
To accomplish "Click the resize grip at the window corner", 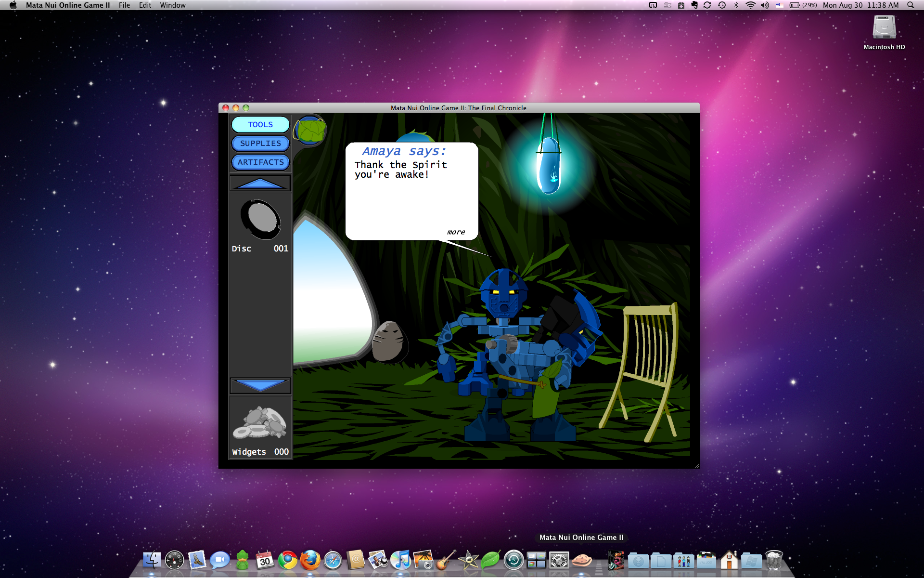I will point(696,465).
